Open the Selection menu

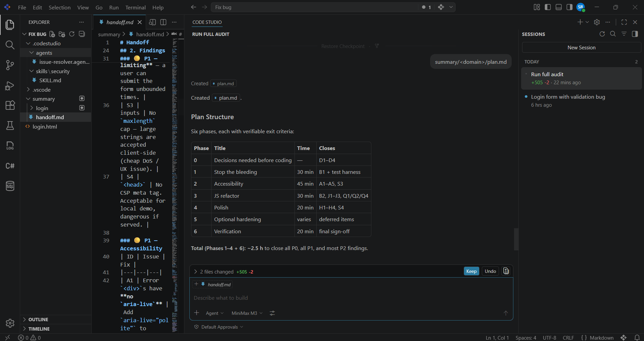[x=59, y=7]
